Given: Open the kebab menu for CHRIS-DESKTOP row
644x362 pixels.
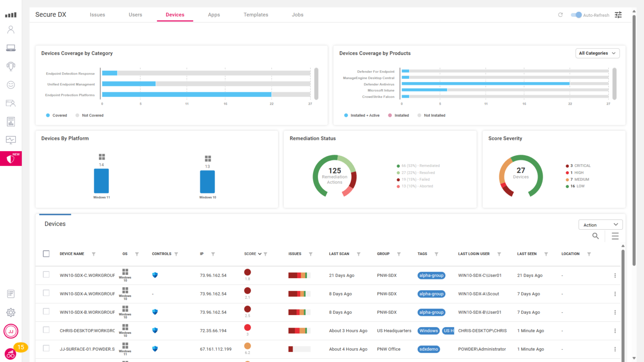Looking at the screenshot, I should point(615,331).
